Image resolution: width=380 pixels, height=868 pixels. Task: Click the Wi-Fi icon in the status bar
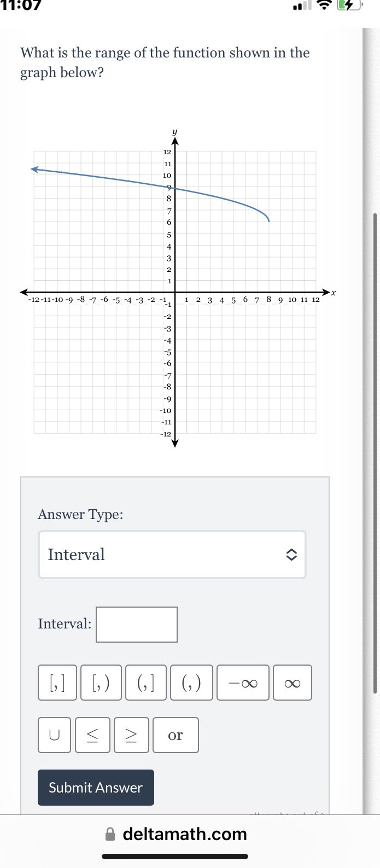point(324,6)
